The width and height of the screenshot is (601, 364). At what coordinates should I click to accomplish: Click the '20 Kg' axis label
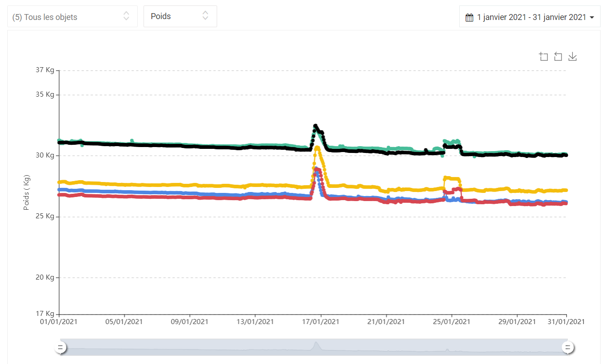pos(45,277)
